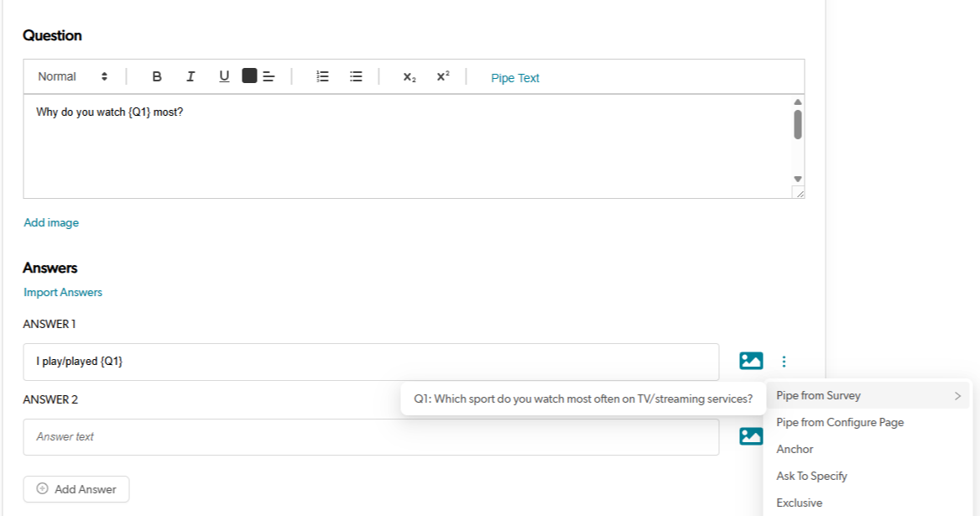
Task: Select Anchor from the answer options menu
Action: click(x=794, y=449)
